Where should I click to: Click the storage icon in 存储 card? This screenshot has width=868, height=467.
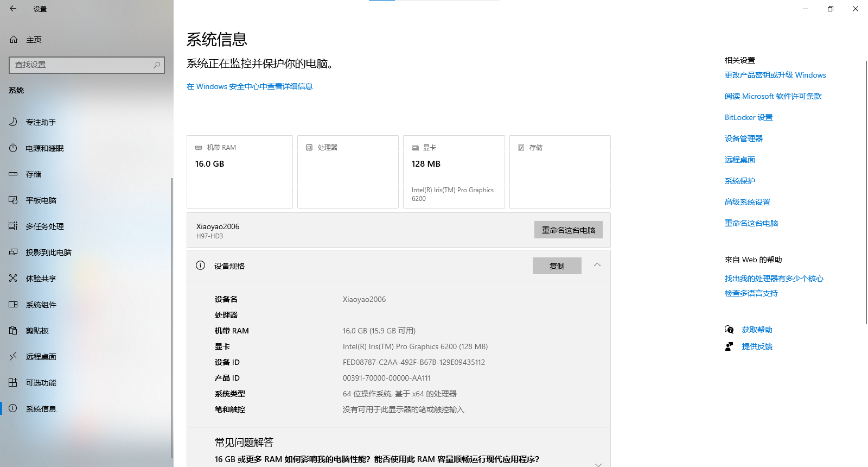tap(521, 148)
